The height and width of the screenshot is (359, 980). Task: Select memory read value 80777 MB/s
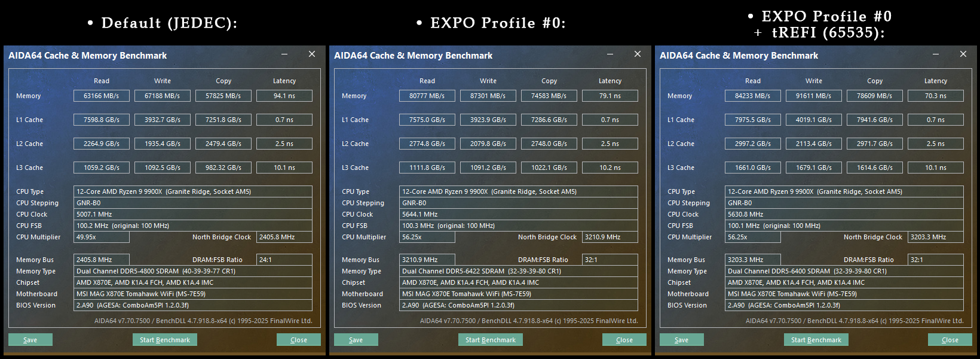tap(427, 96)
